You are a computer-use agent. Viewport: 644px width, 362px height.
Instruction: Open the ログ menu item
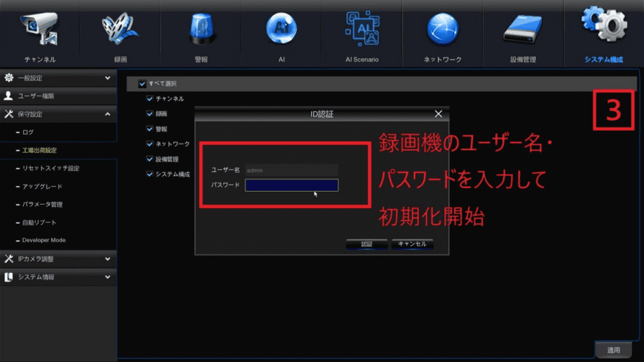point(28,133)
